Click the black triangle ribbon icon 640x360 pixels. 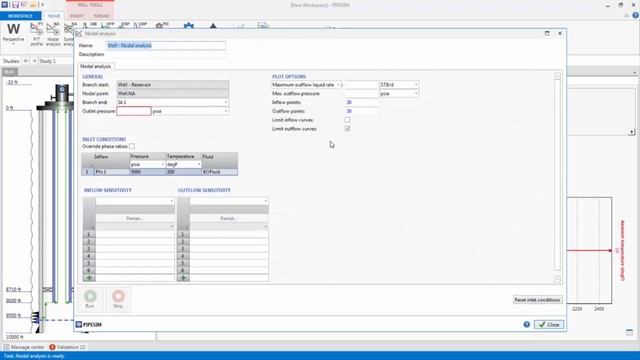pyautogui.click(x=213, y=26)
